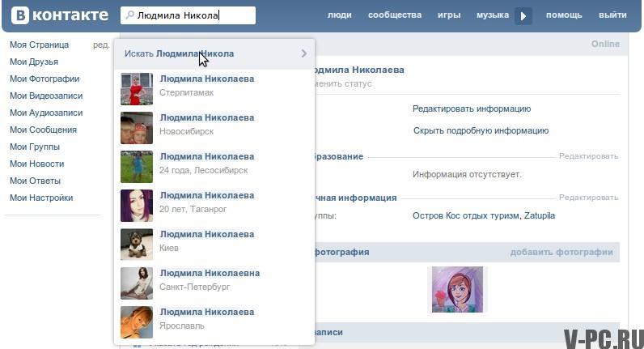This screenshot has height=349, width=644.
Task: Open Мои Настройки
Action: [x=41, y=198]
